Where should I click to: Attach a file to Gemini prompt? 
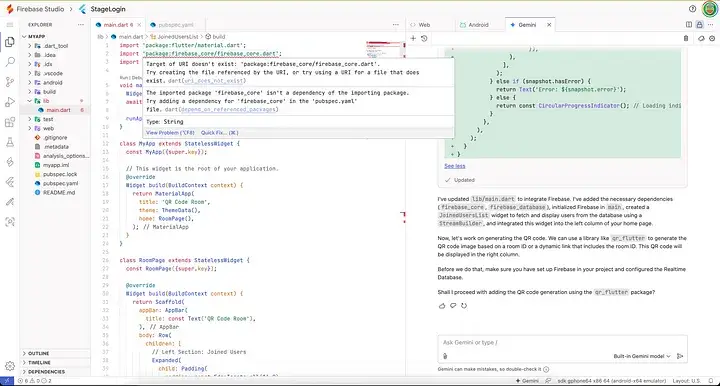pos(445,356)
